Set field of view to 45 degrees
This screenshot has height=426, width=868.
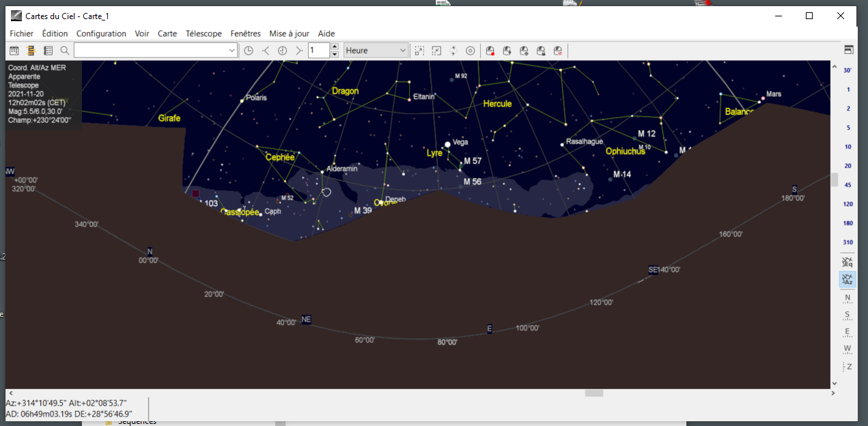848,185
